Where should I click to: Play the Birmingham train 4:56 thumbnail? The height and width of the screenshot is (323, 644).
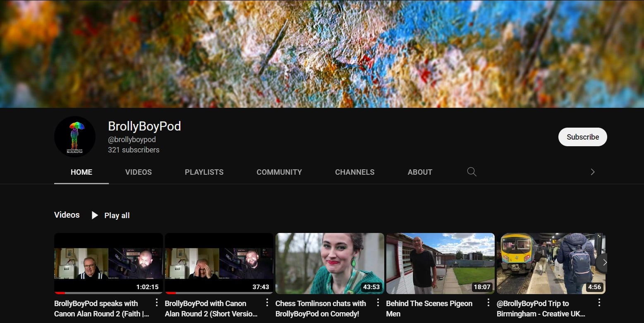pos(551,264)
